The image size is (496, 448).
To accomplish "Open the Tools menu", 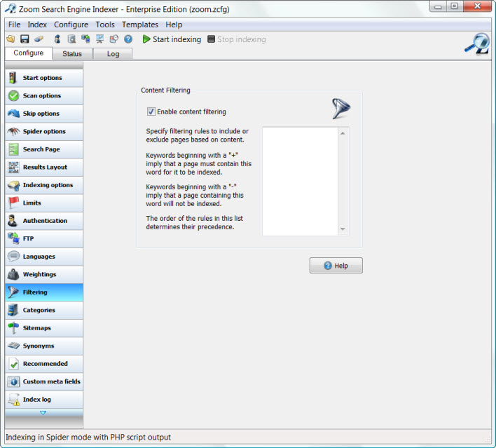I will click(105, 25).
